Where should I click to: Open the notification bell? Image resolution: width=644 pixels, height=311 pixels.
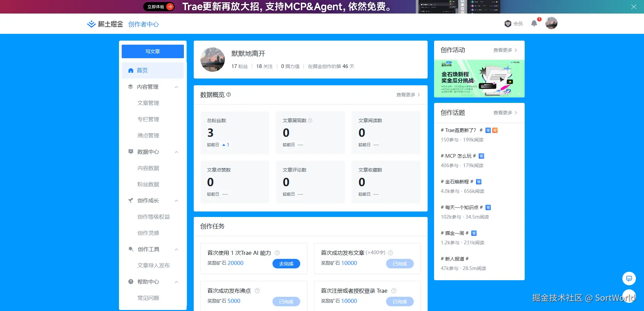point(534,23)
